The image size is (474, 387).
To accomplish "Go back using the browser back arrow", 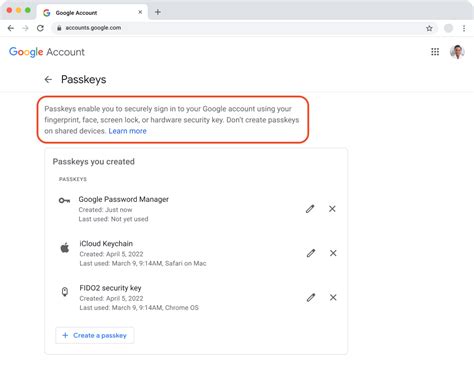I will (x=11, y=28).
